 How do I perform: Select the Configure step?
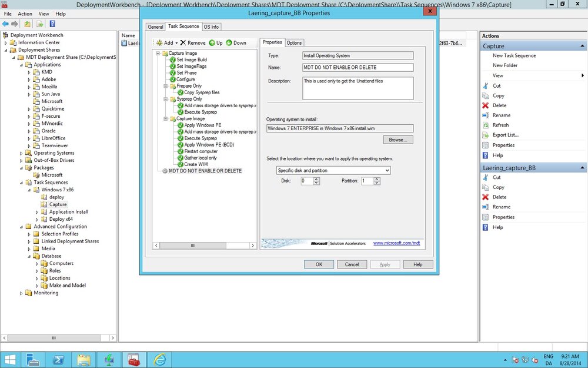(x=186, y=79)
